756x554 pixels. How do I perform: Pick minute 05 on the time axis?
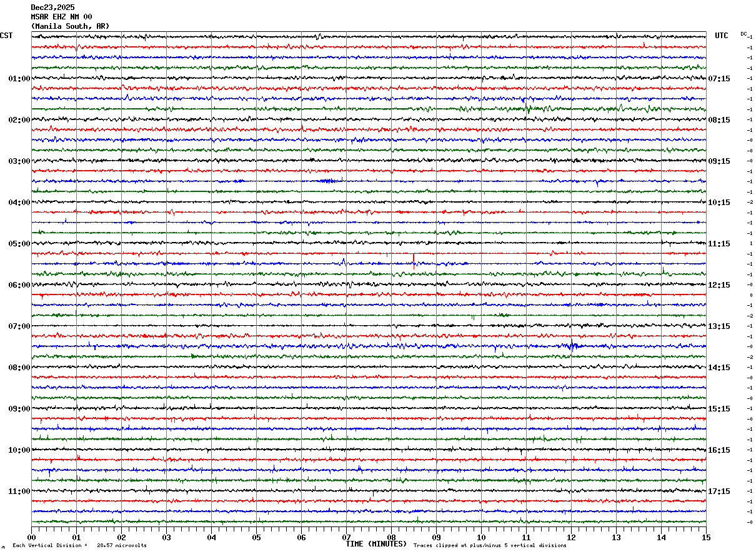pyautogui.click(x=256, y=537)
